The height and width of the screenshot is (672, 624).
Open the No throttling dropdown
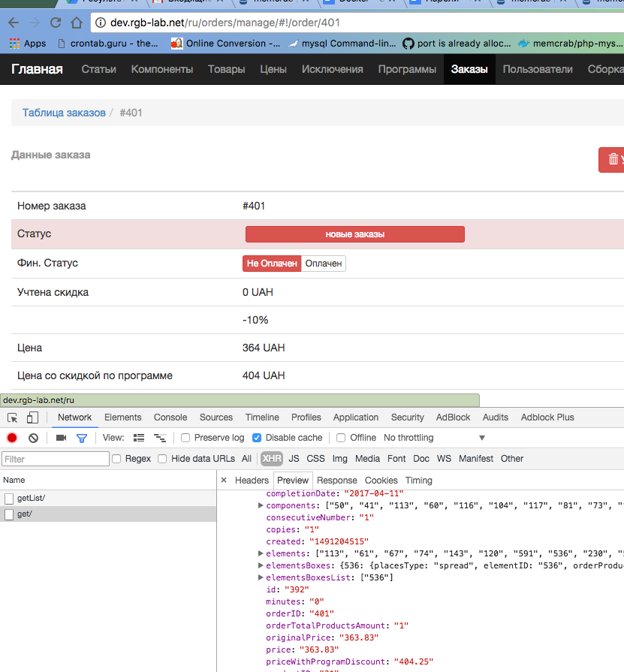[434, 438]
